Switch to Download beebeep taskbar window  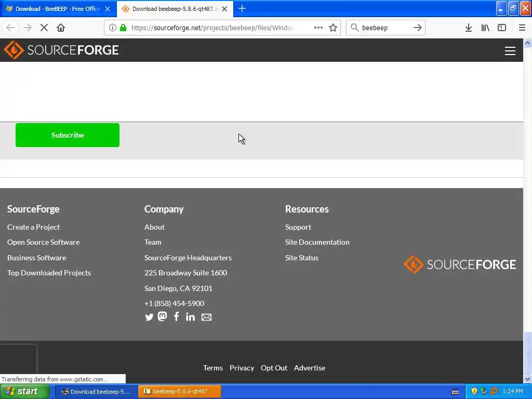click(x=96, y=392)
